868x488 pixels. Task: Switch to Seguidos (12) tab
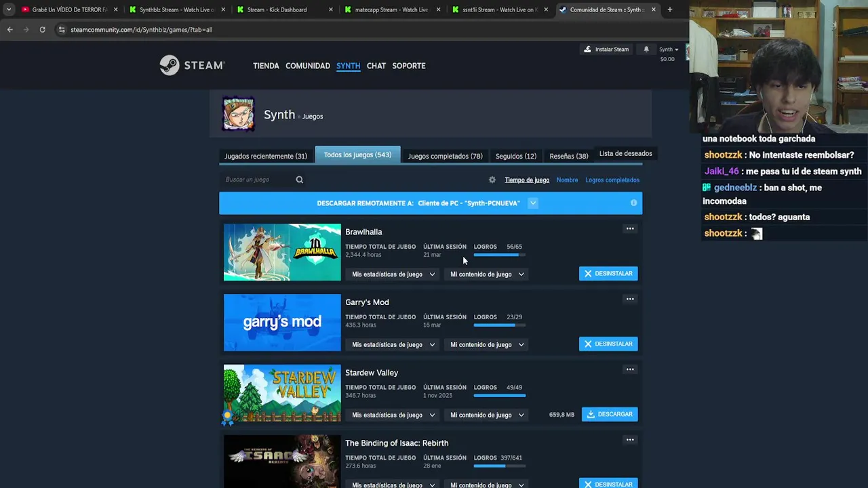516,156
